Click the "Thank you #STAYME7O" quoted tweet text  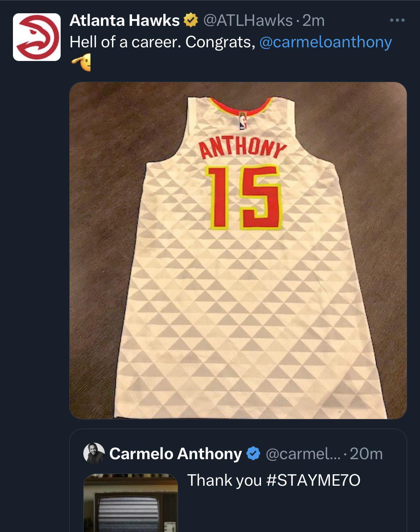pos(274,480)
